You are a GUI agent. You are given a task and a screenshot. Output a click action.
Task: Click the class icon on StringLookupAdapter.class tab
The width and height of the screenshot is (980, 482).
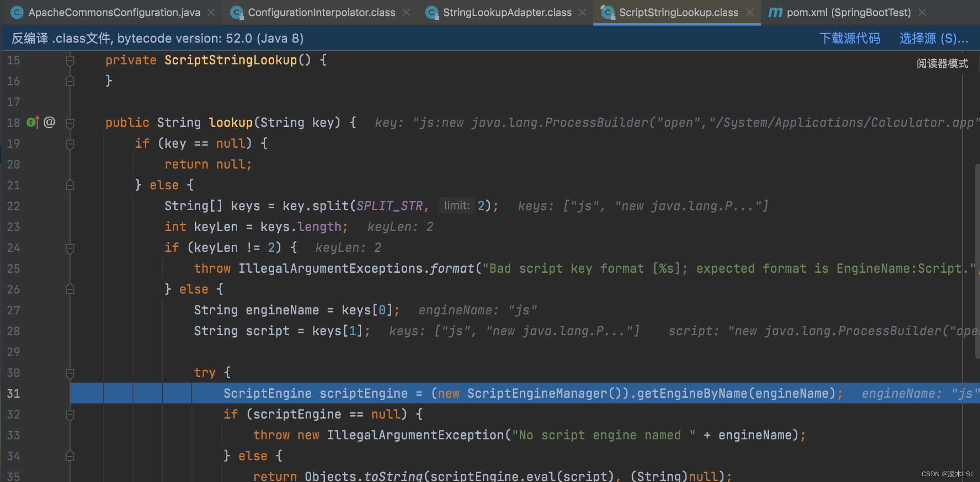pos(431,12)
